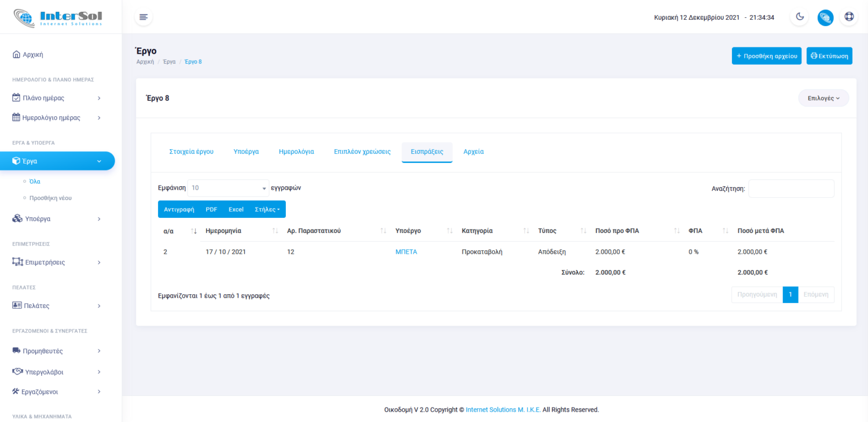Viewport: 868px width, 422px height.
Task: Export the table using Excel button
Action: [x=236, y=209]
